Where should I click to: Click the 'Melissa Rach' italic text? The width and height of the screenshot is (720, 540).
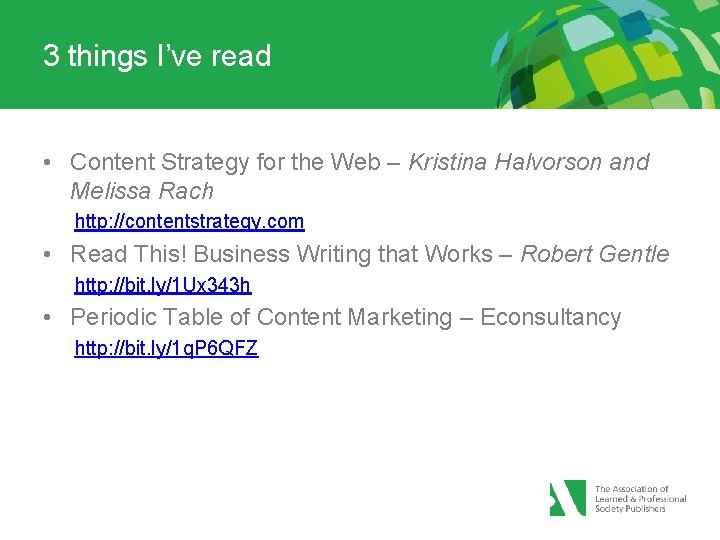coord(142,191)
